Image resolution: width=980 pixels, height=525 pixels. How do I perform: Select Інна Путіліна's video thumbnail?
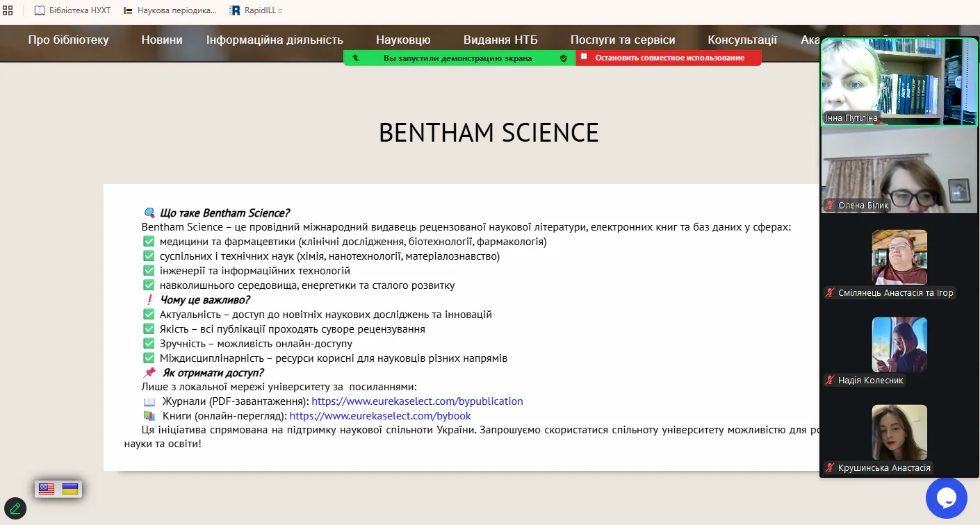pos(899,81)
